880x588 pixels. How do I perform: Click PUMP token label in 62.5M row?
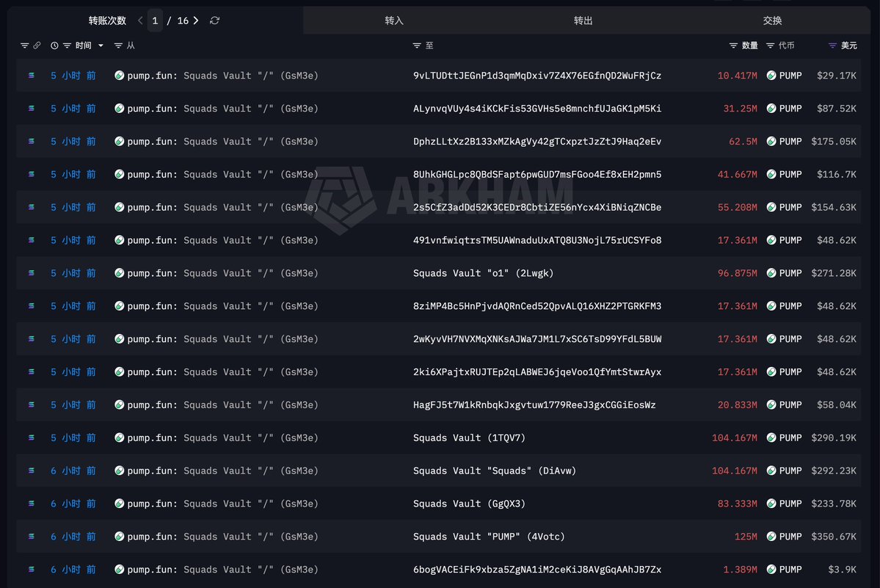coord(790,142)
